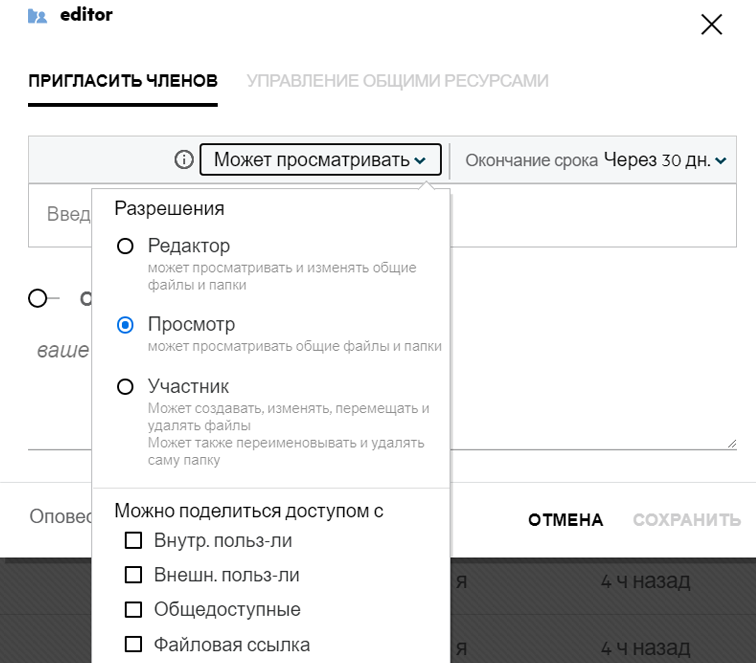Check the Внутр. польз-ли checkbox
The image size is (756, 663).
click(x=133, y=541)
